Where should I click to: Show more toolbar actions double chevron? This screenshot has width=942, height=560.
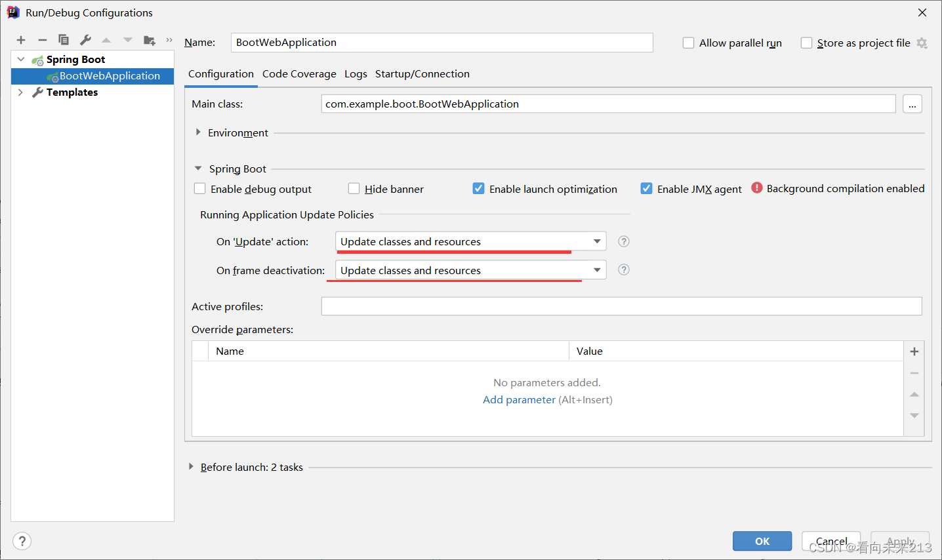(169, 40)
